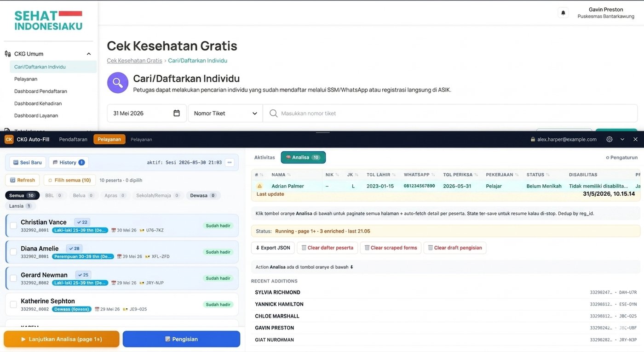Tick the checkbox for Christian Vance
This screenshot has height=352, width=644.
(x=13, y=226)
